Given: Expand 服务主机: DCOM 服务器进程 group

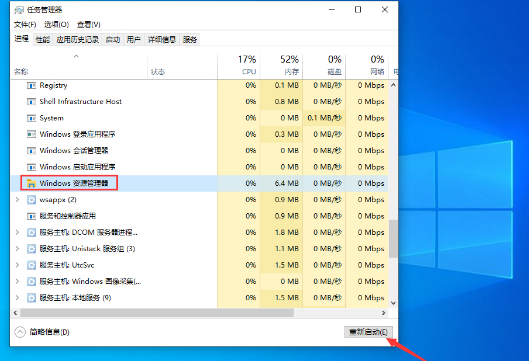Looking at the screenshot, I should click(x=17, y=232).
